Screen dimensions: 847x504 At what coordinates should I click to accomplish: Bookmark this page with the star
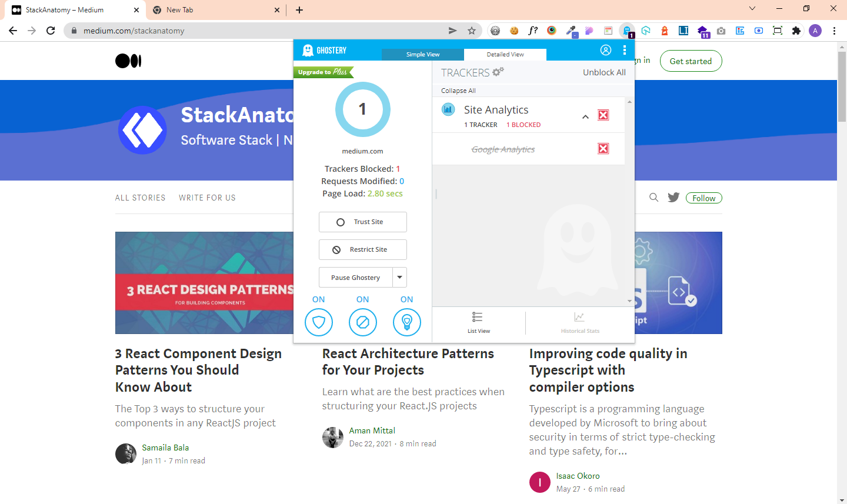[471, 31]
